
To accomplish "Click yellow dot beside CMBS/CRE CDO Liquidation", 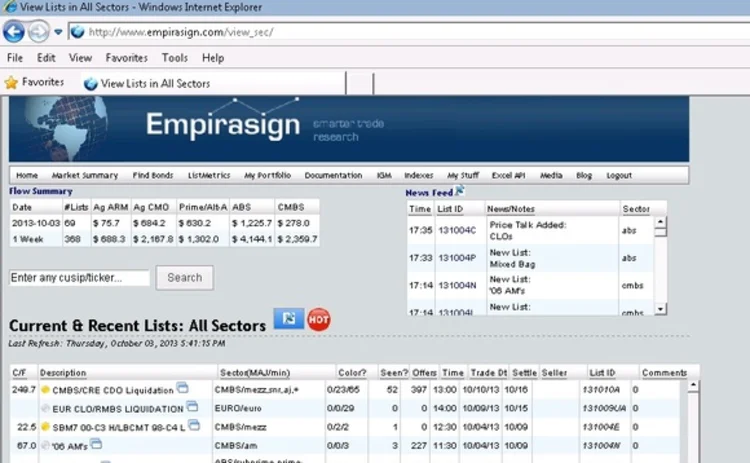I will point(45,390).
